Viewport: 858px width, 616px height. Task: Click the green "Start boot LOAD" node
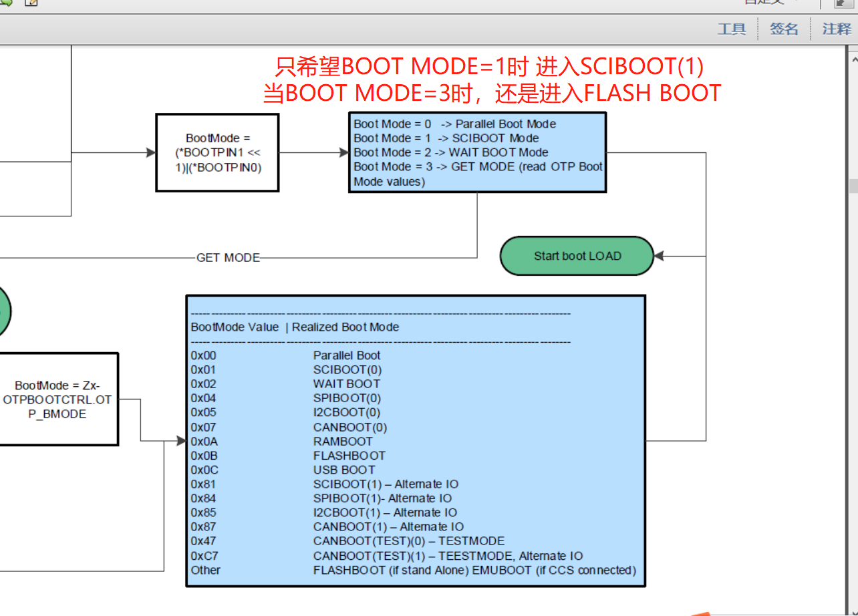[577, 256]
